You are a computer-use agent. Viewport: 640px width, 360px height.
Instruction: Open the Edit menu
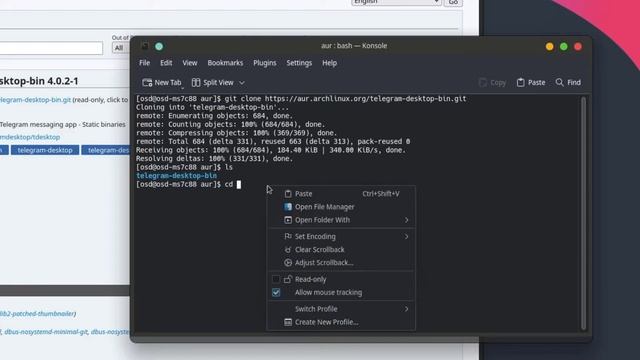click(166, 63)
